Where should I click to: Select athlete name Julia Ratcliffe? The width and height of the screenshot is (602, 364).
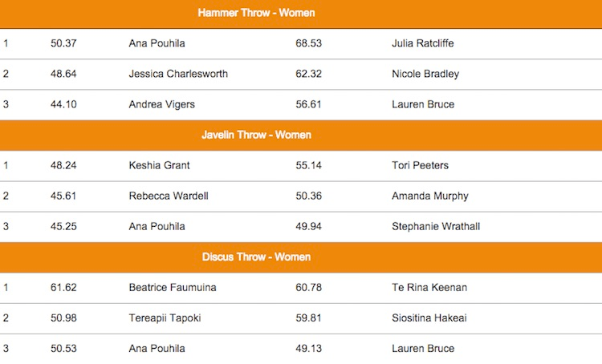422,43
